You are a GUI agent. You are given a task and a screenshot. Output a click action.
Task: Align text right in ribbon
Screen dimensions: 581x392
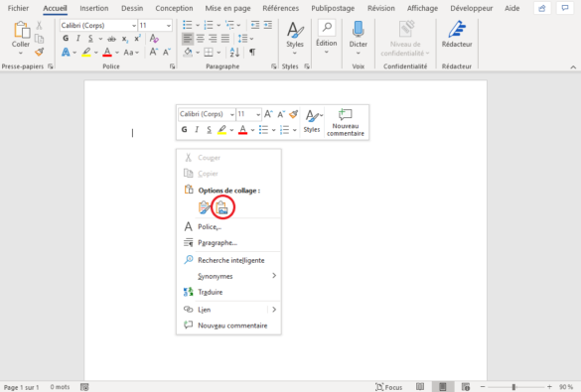click(x=213, y=39)
